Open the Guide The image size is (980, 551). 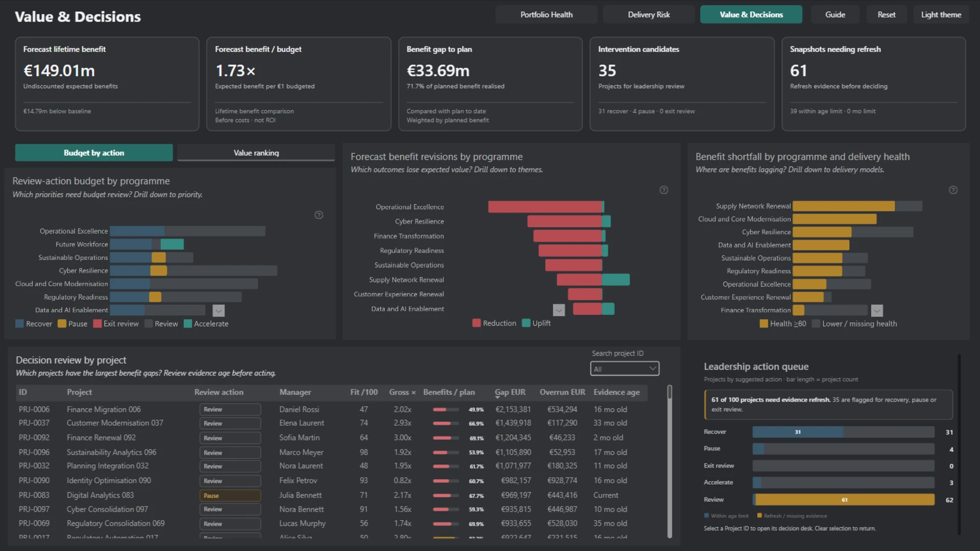coord(835,14)
